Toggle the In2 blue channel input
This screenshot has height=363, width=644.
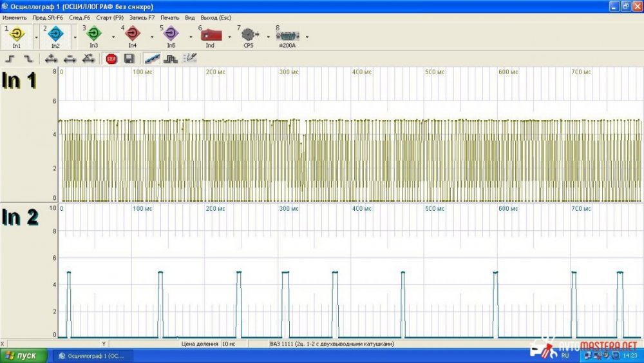tap(55, 34)
